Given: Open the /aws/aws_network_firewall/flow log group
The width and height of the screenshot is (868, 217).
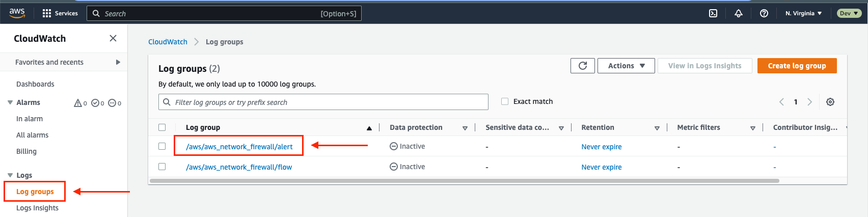Looking at the screenshot, I should point(239,167).
